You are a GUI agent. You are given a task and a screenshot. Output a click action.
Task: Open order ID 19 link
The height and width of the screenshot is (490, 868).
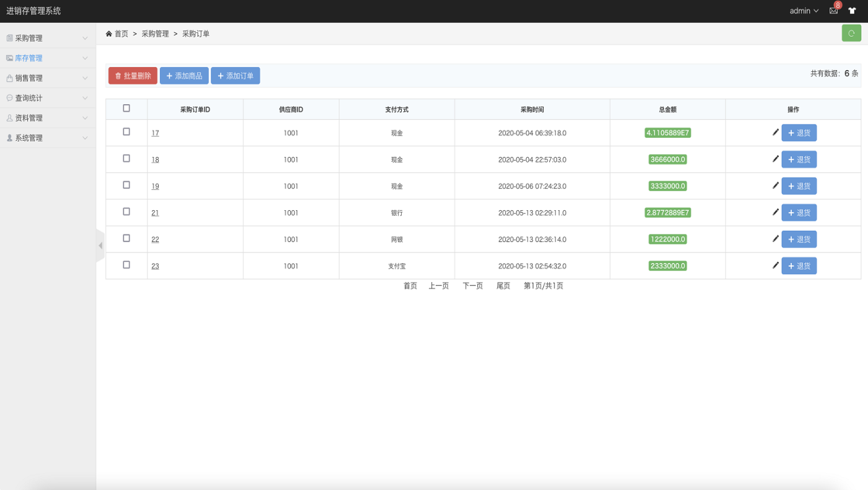155,186
